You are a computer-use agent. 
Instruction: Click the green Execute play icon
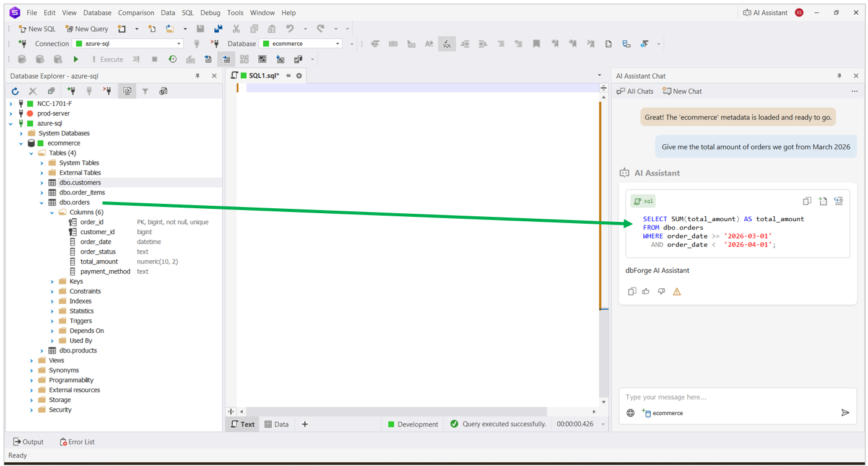click(x=76, y=59)
